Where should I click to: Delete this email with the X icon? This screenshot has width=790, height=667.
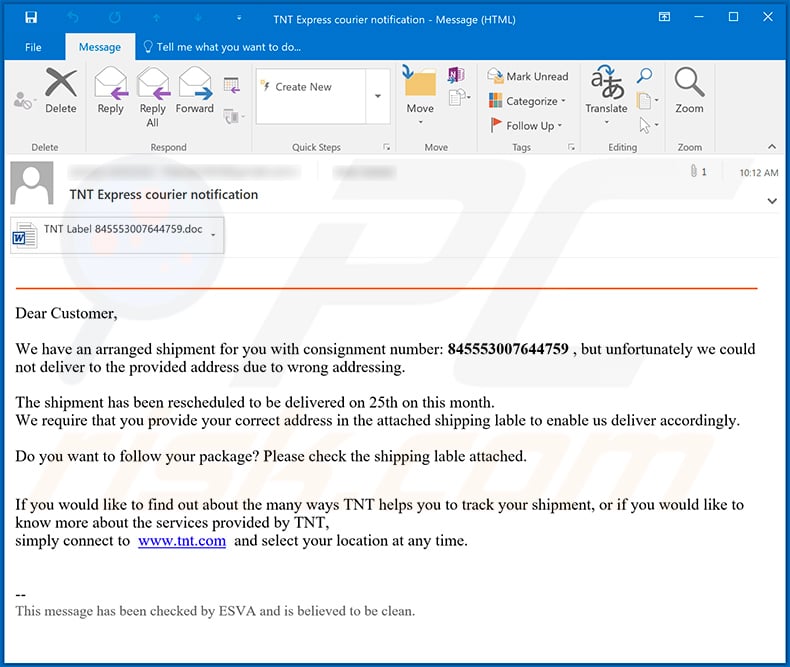point(61,91)
